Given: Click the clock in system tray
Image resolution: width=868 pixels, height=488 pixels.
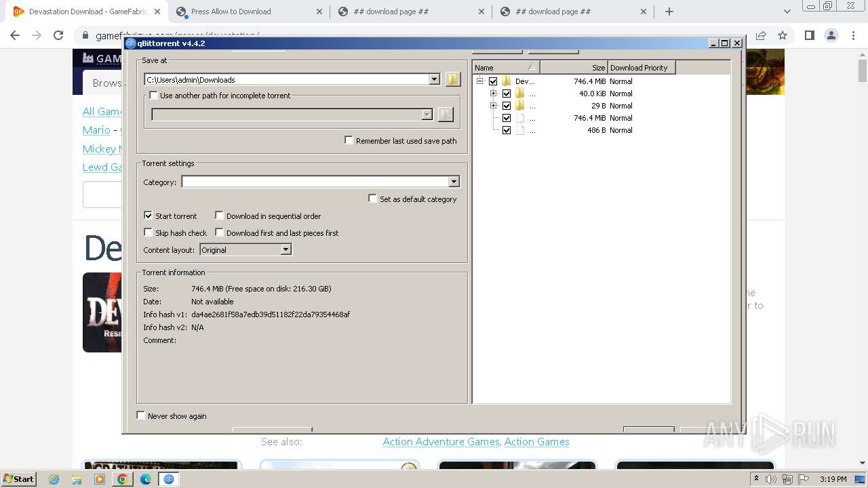Looking at the screenshot, I should click(x=833, y=479).
